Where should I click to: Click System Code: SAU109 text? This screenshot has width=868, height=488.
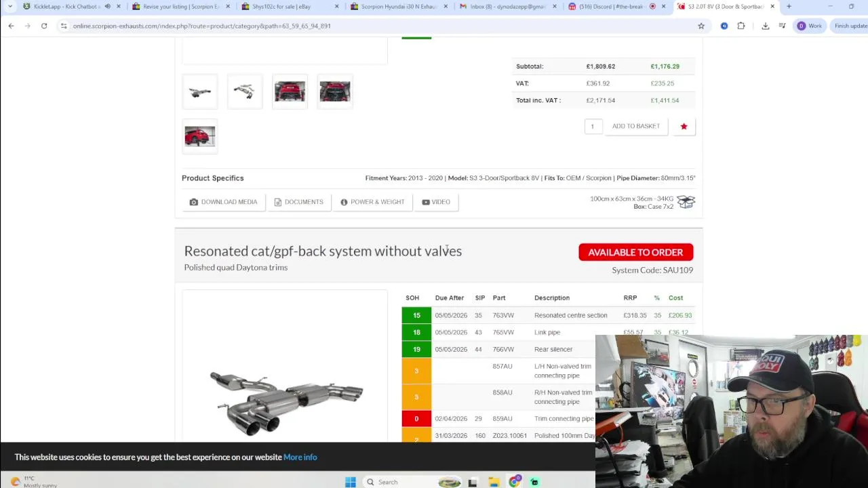coord(652,270)
